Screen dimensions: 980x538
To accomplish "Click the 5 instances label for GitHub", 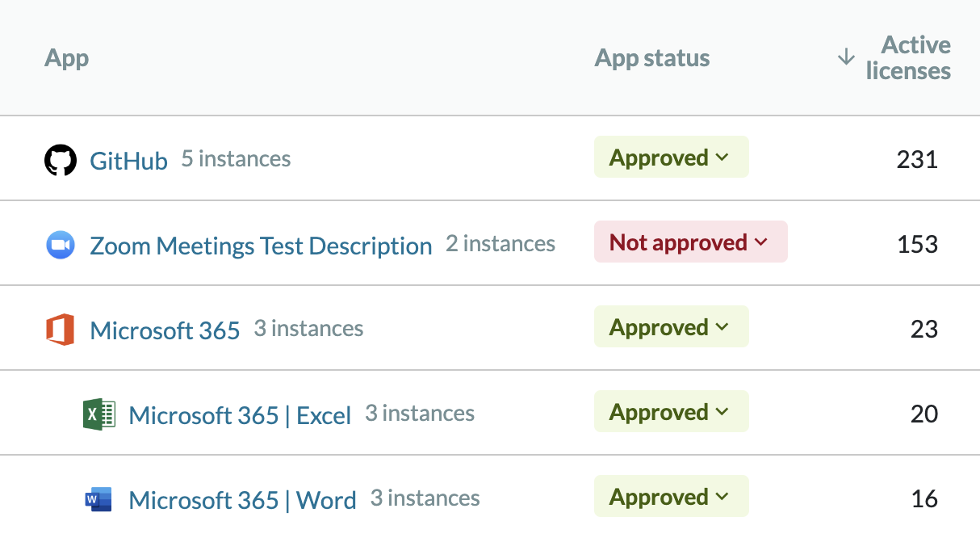I will click(235, 158).
